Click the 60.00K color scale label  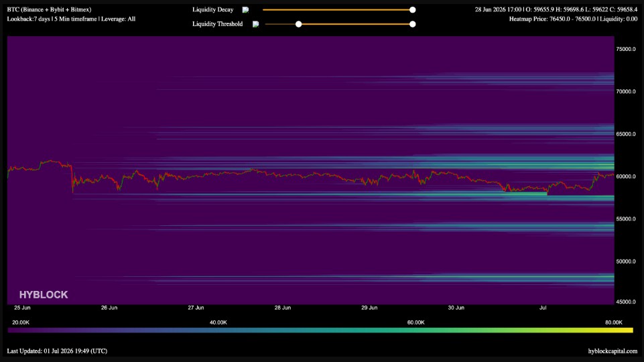click(x=415, y=322)
